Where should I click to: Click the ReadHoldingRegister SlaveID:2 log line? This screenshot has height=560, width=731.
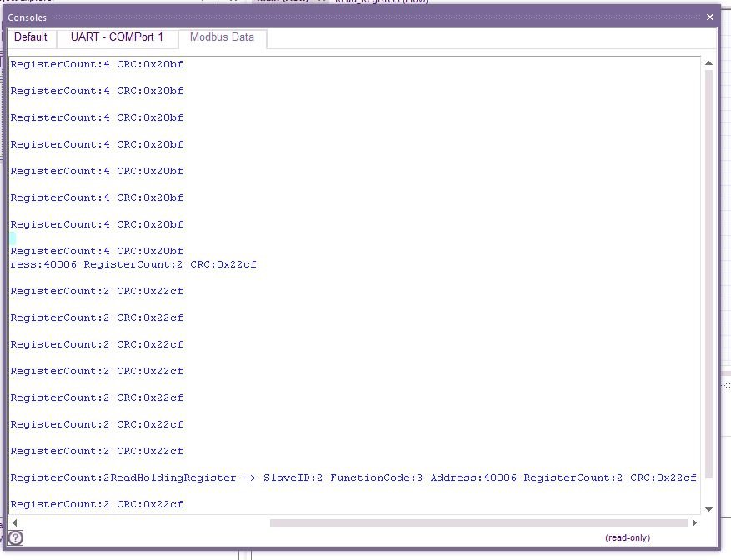(x=353, y=477)
